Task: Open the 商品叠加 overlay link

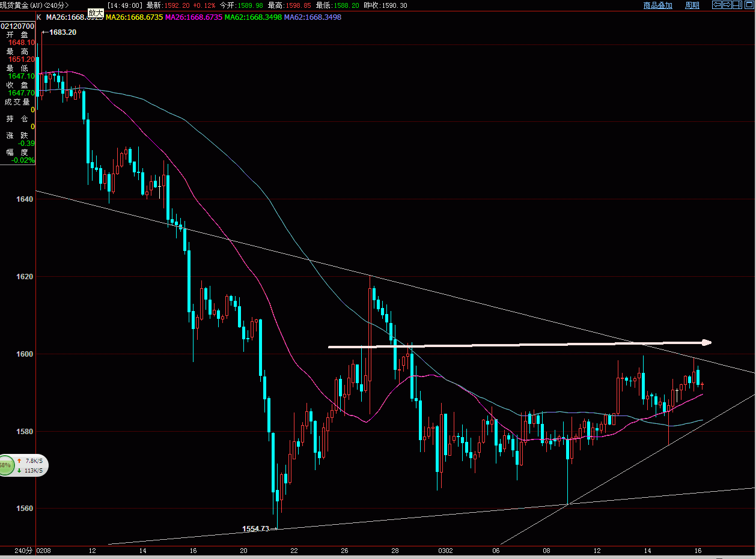Action: click(658, 5)
